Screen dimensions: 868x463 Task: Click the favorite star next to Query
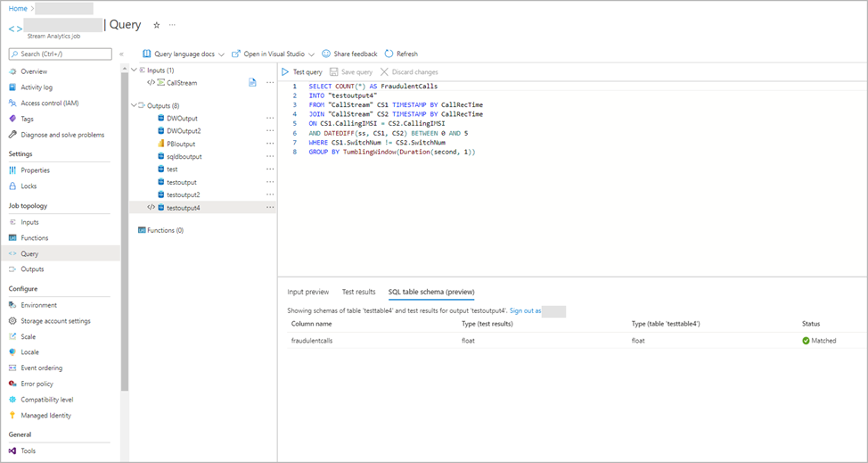tap(156, 25)
